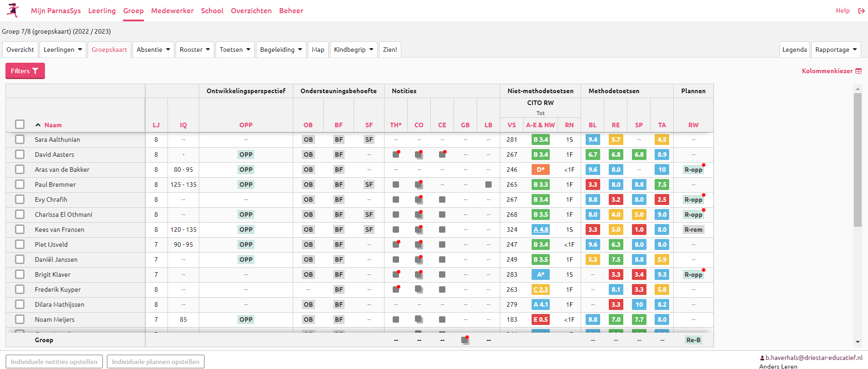Viewport: 868px width, 369px height.
Task: Click the ParnasSys runner logo icon
Action: 14,10
